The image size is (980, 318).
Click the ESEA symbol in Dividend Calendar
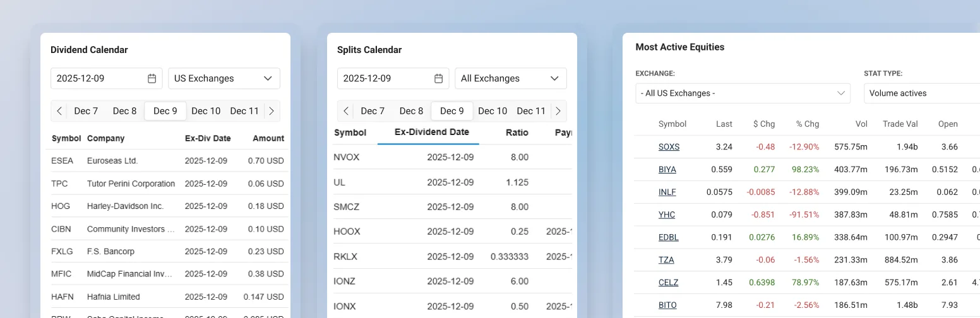tap(63, 161)
